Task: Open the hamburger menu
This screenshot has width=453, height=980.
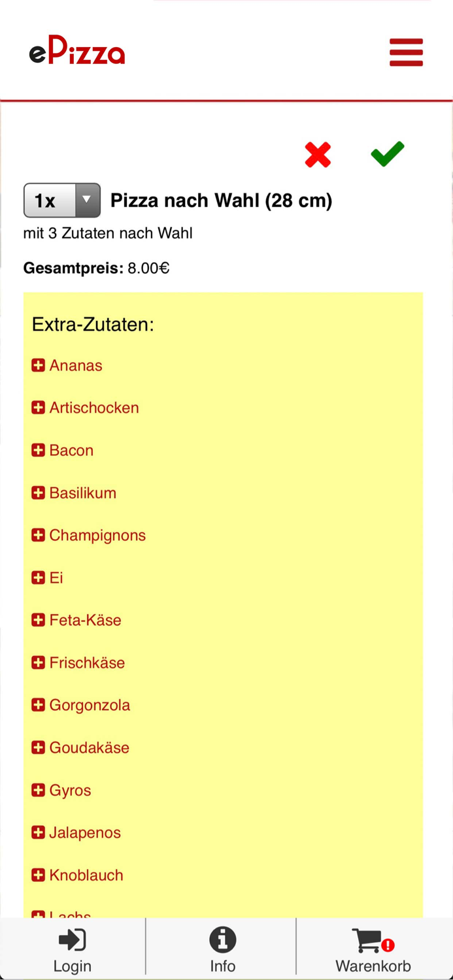Action: (406, 52)
